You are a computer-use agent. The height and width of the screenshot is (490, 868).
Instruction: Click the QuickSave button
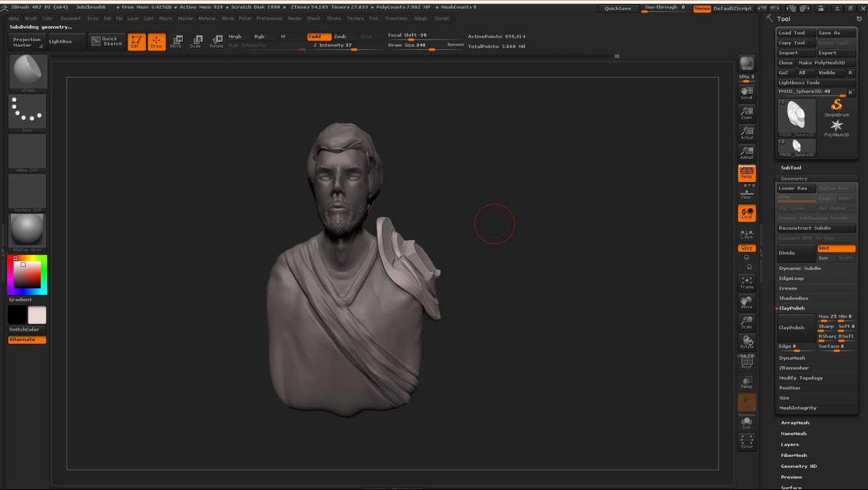[x=618, y=8]
